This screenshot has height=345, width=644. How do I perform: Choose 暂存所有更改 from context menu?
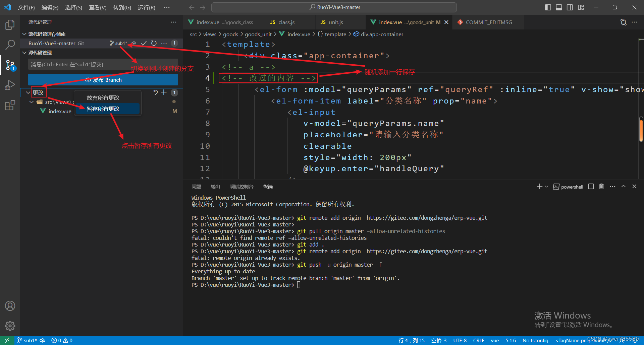(x=107, y=109)
